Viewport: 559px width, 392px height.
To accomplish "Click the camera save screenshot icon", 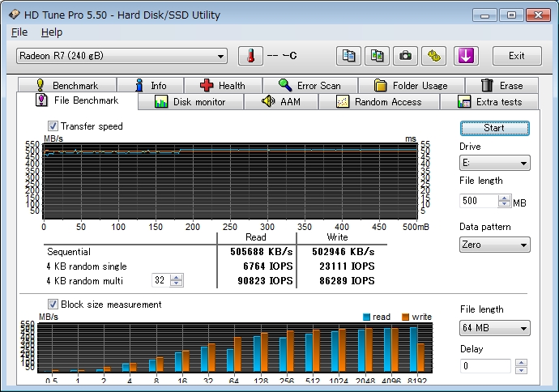I will pos(406,56).
